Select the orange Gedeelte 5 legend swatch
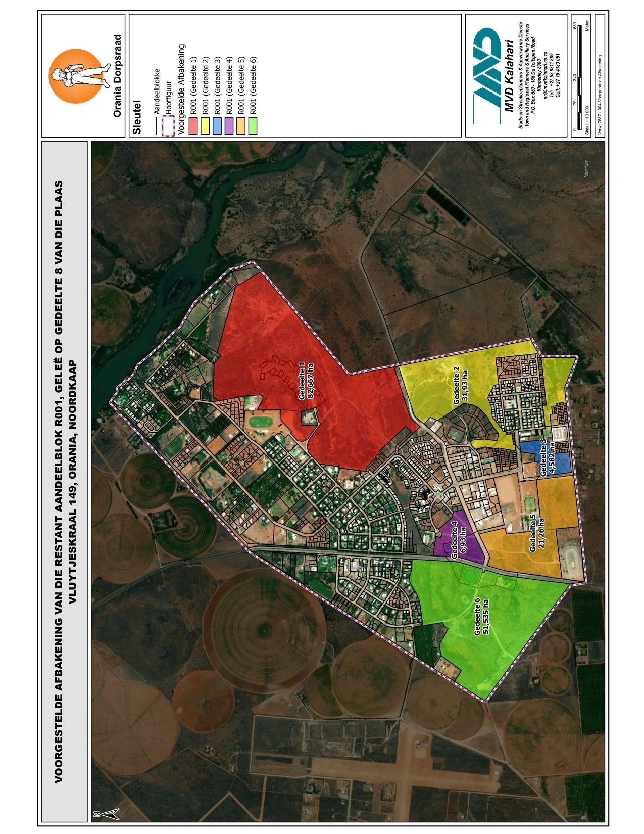The height and width of the screenshot is (834, 644). click(241, 126)
